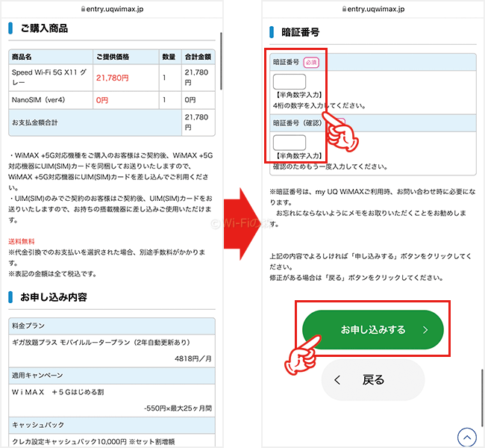Image resolution: width=485 pixels, height=448 pixels.
Task: Go back with the 戻る button
Action: 373,379
